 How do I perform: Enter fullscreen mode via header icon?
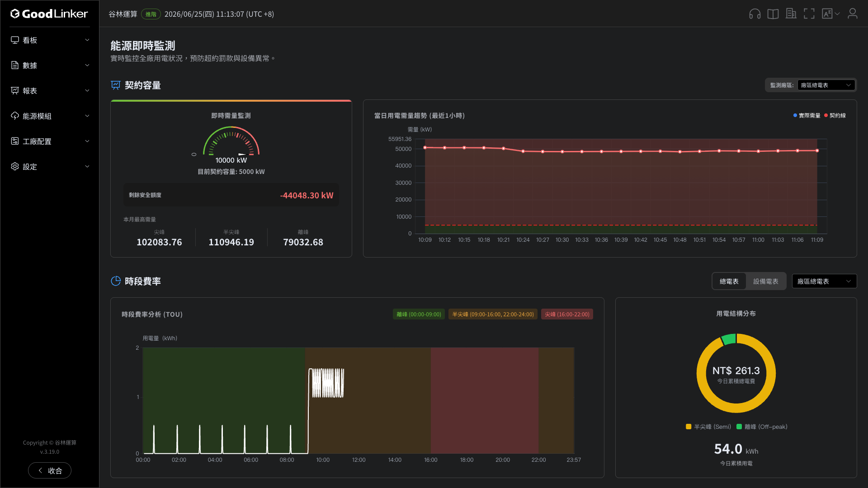[x=809, y=14]
